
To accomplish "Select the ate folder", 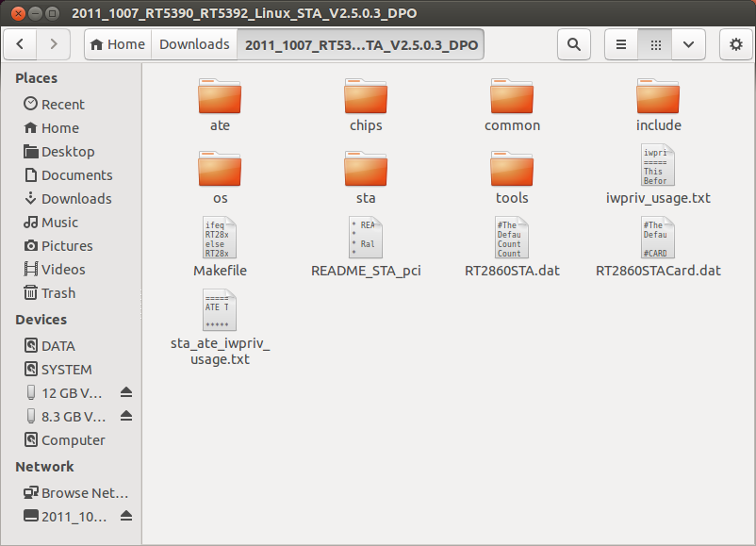I will click(220, 106).
